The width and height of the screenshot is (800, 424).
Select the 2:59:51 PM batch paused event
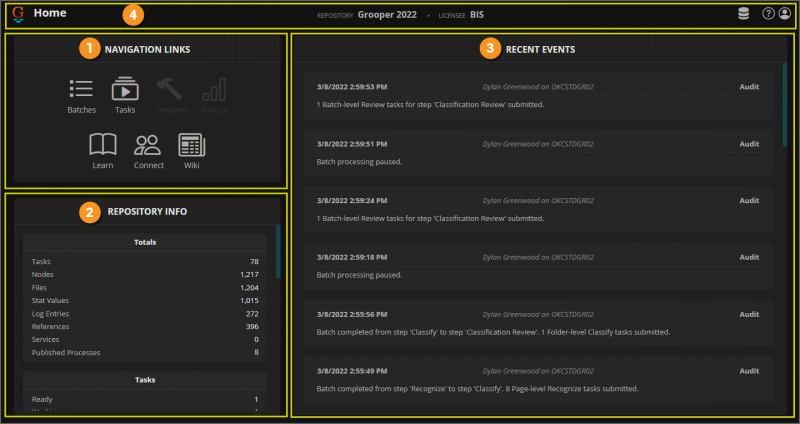click(538, 153)
